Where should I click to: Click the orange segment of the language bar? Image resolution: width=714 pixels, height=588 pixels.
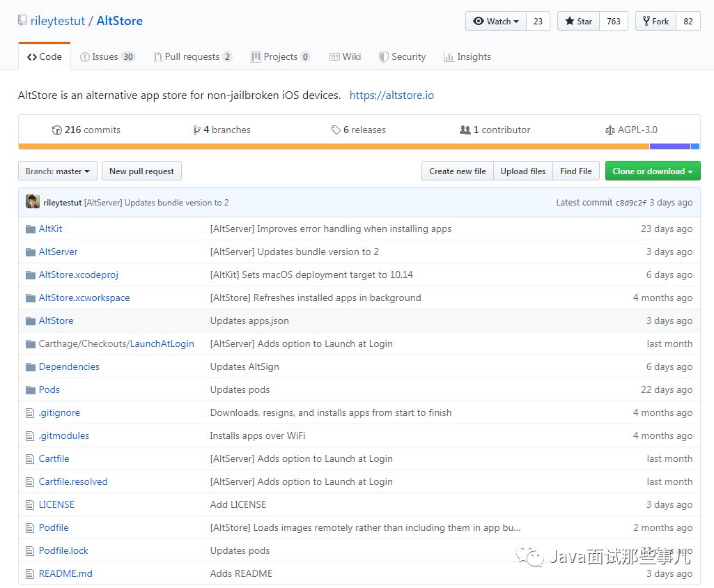coord(334,146)
